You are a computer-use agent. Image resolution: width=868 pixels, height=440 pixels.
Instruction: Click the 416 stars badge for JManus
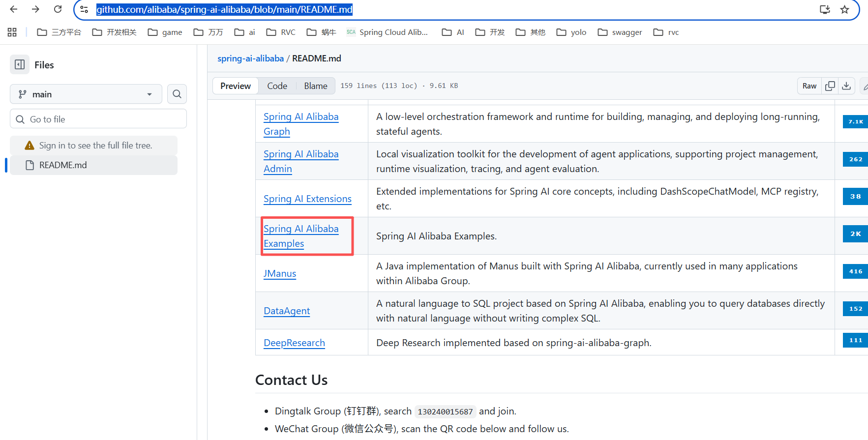coord(855,271)
